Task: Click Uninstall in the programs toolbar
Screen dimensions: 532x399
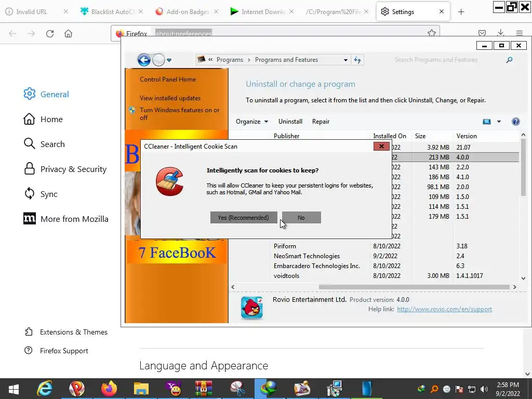Action: click(x=290, y=122)
